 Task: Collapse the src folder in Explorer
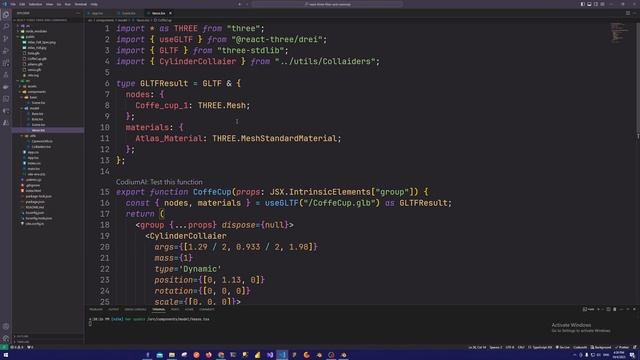[27, 81]
